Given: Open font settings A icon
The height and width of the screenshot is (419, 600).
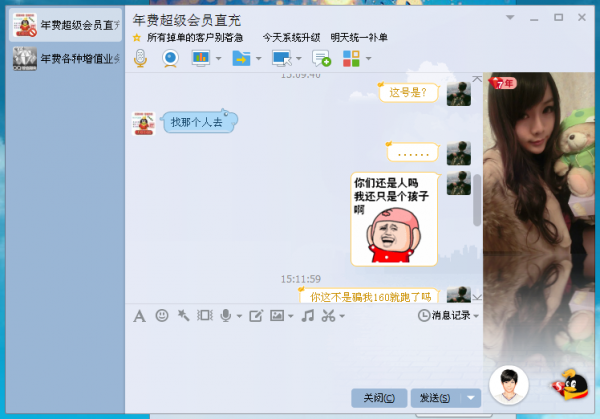Looking at the screenshot, I should click(139, 316).
